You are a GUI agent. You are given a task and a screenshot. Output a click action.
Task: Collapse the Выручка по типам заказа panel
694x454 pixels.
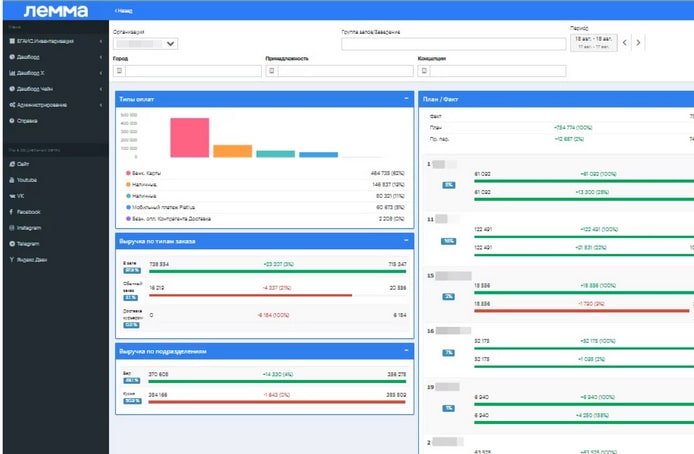coord(406,240)
